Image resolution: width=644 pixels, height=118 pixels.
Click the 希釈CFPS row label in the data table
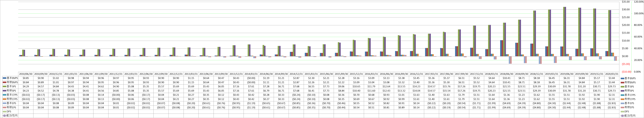(12, 99)
